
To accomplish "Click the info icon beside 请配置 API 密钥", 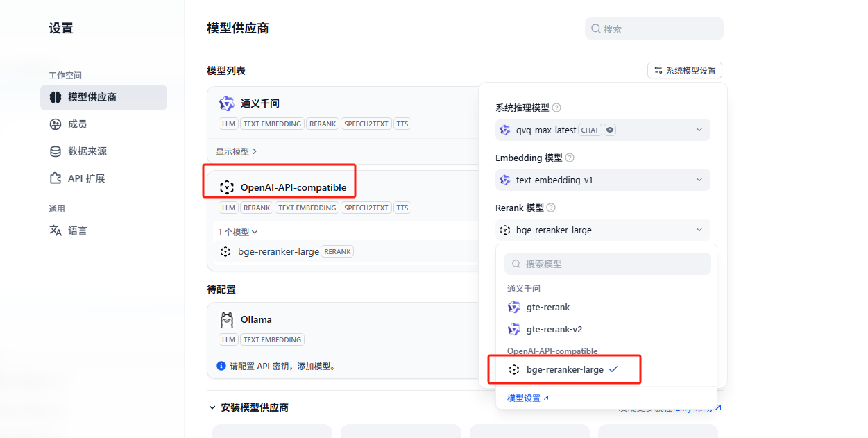I will coord(221,366).
